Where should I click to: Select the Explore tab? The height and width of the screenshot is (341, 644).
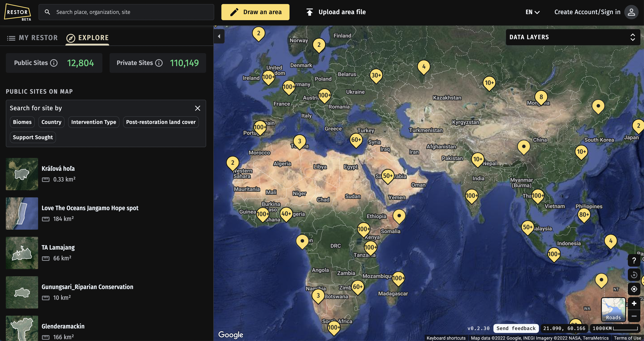click(x=87, y=38)
